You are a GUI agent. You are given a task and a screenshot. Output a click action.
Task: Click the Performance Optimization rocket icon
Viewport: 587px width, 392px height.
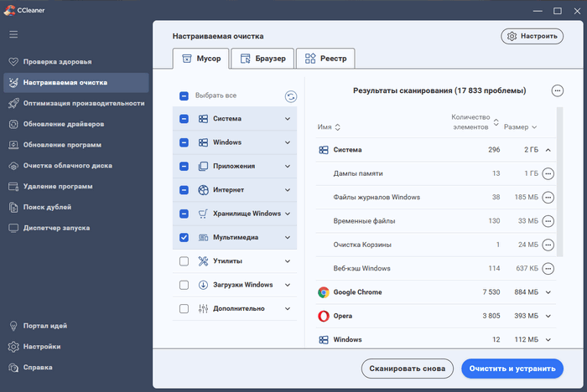click(x=13, y=103)
